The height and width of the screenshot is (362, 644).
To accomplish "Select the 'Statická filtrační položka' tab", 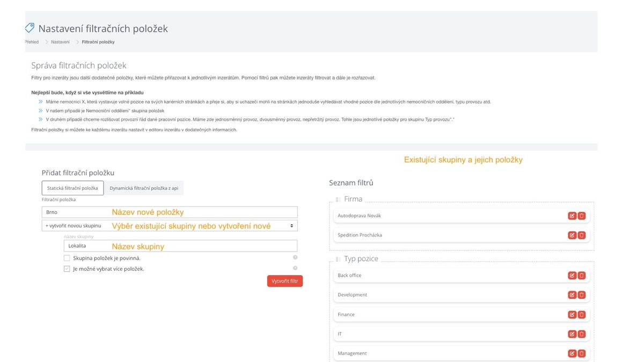I will point(72,188).
